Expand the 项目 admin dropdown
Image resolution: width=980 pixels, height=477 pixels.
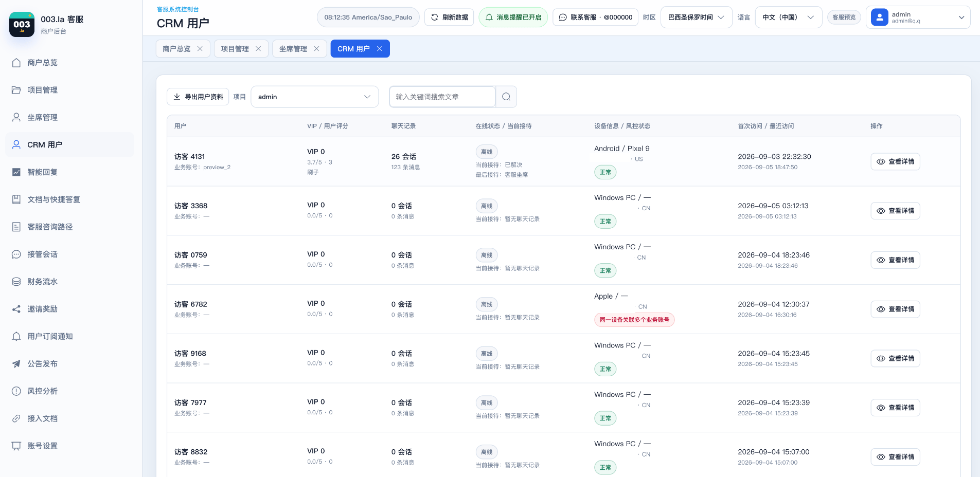[x=315, y=97]
